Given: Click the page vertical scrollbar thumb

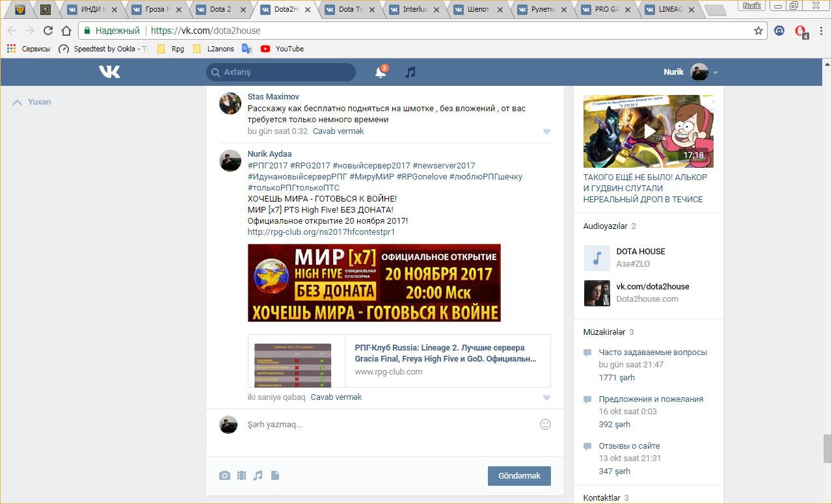Looking at the screenshot, I should pos(827,448).
